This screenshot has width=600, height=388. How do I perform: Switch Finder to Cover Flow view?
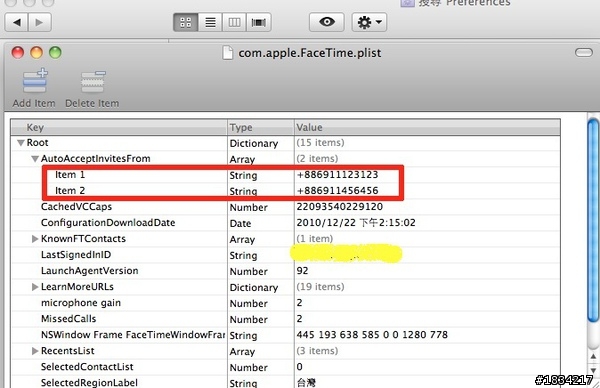pyautogui.click(x=259, y=23)
